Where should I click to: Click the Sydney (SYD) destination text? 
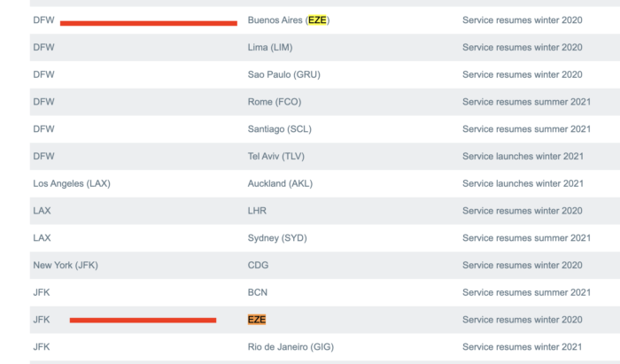276,238
